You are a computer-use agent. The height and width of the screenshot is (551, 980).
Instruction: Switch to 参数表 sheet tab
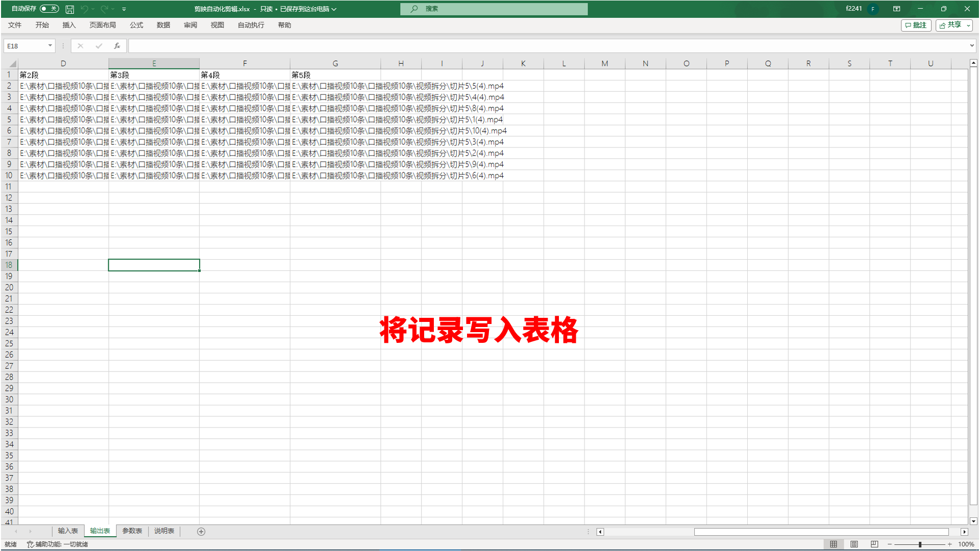pyautogui.click(x=133, y=532)
